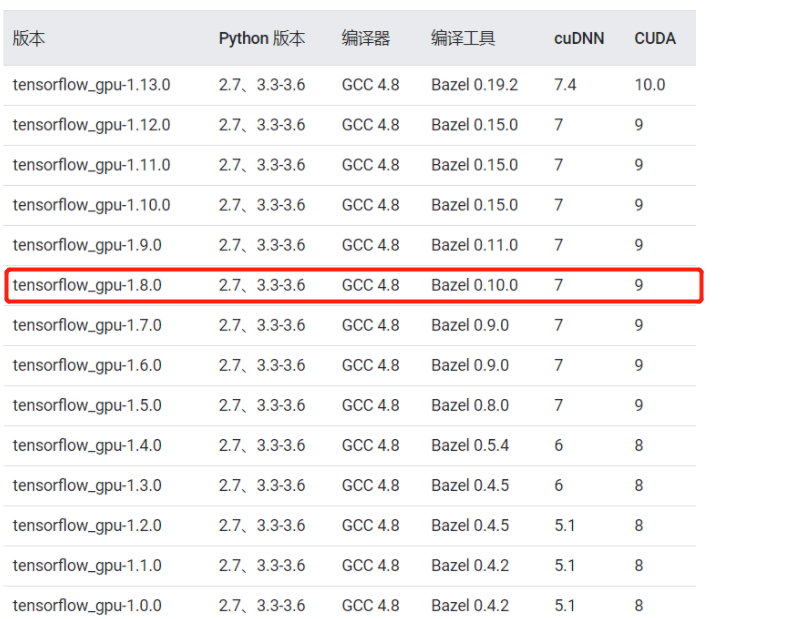Click the 编译器 column header

click(366, 38)
